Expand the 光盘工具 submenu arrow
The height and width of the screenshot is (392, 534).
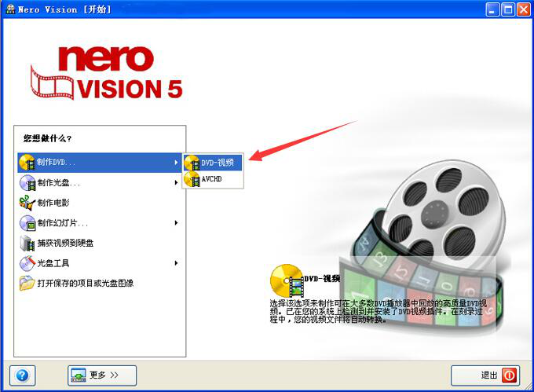(x=176, y=263)
